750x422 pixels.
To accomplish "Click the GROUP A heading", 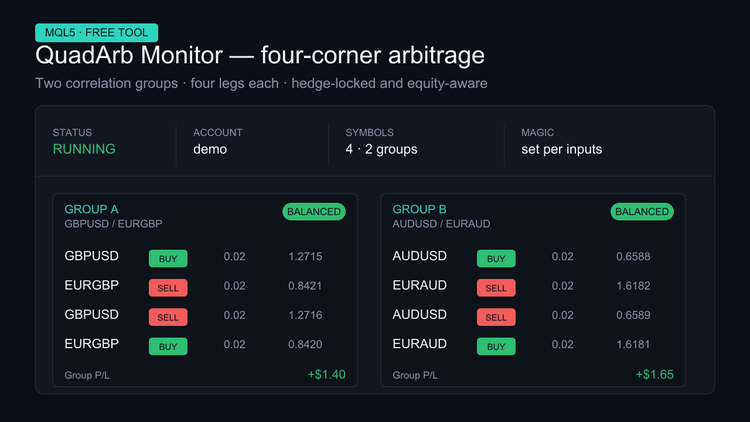I will point(91,210).
